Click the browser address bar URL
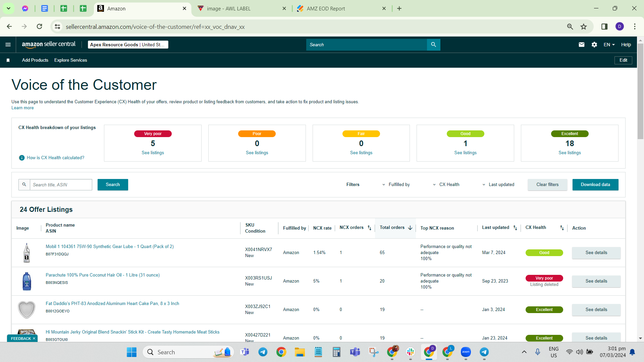The image size is (644, 362). point(155,27)
